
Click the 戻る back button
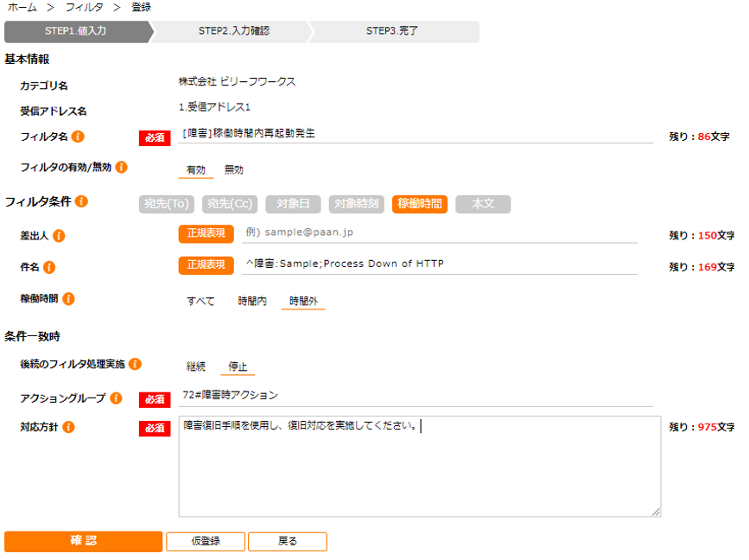click(x=288, y=542)
